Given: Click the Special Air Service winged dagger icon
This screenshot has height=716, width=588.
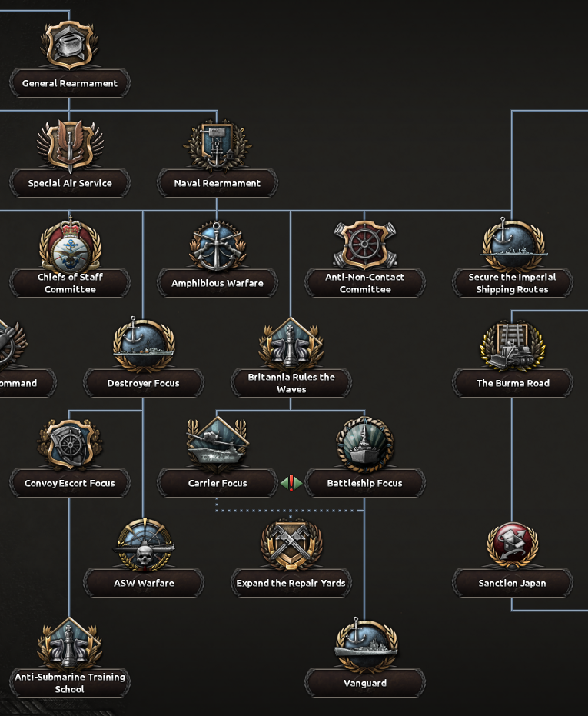Looking at the screenshot, I should coord(70,146).
